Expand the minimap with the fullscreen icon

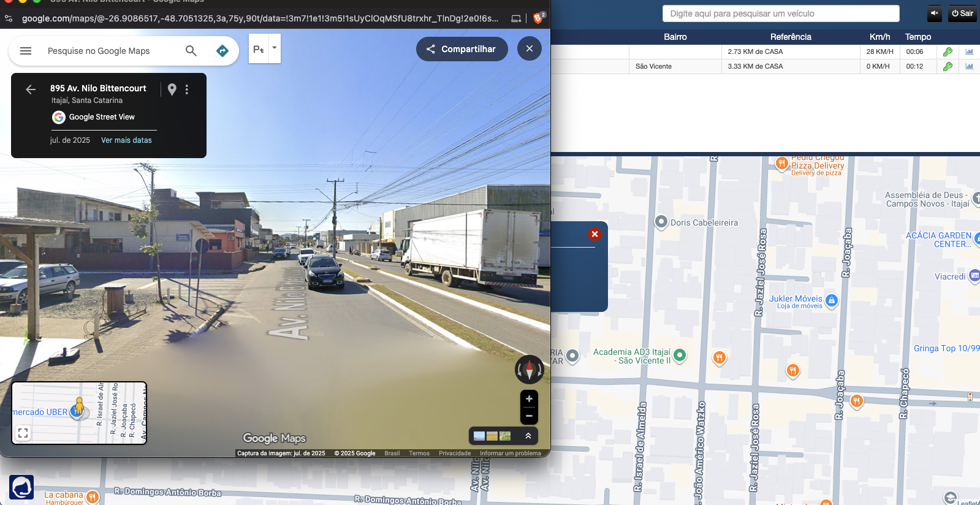click(x=23, y=433)
